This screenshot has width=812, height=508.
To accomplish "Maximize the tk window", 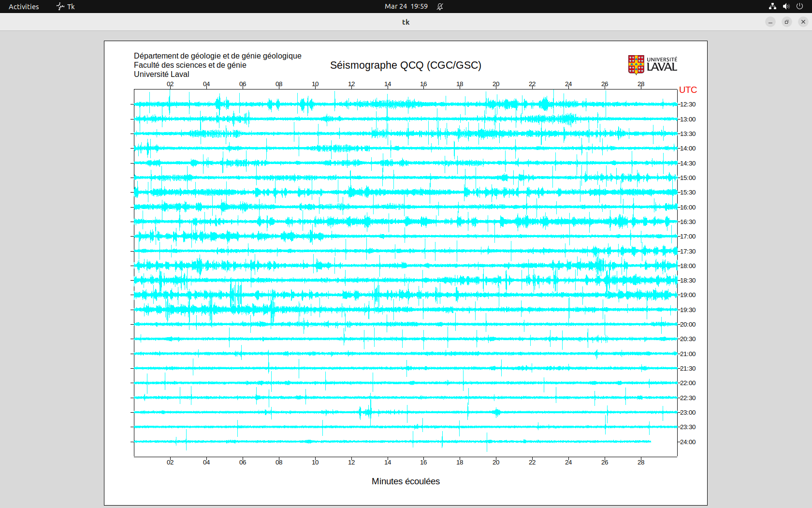I will tap(787, 22).
